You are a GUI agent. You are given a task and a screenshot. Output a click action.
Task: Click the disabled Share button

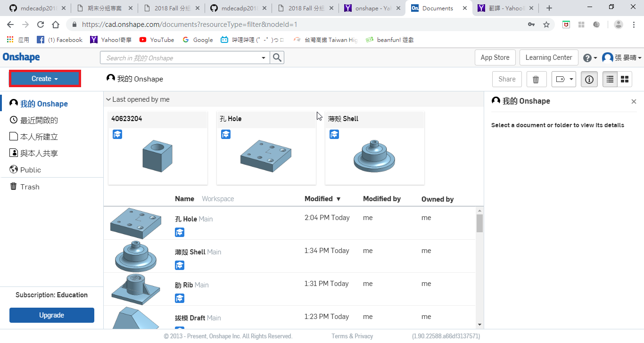(507, 79)
